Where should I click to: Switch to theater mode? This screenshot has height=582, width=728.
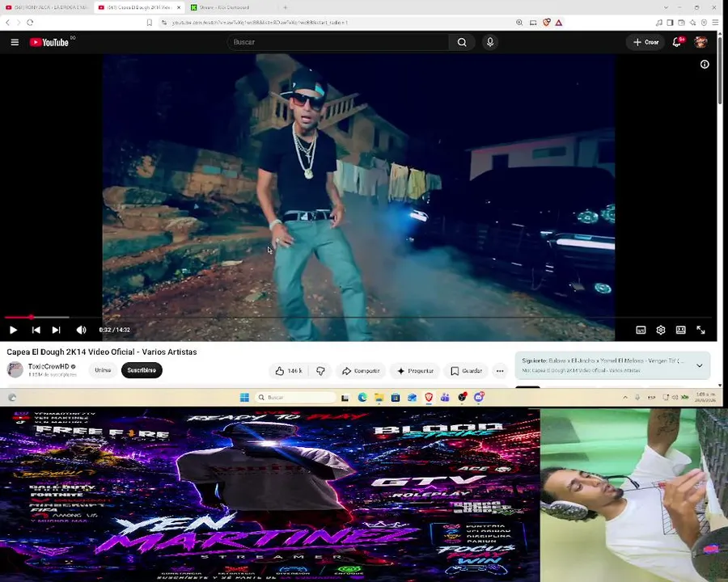(680, 330)
